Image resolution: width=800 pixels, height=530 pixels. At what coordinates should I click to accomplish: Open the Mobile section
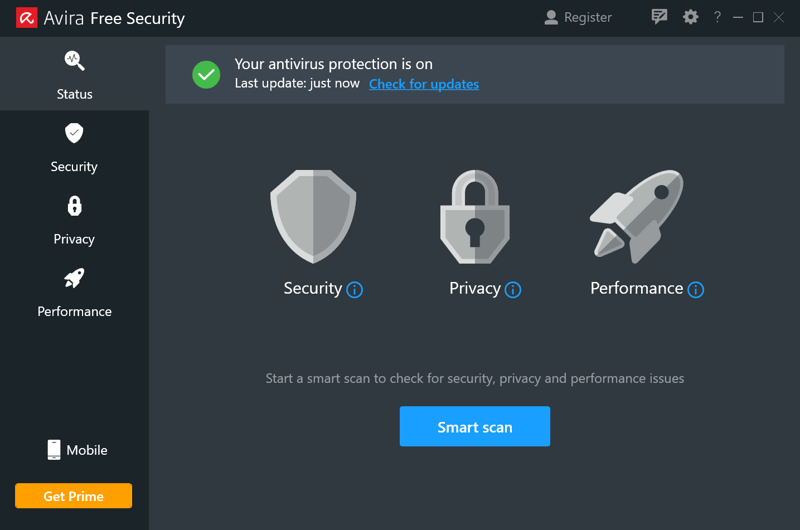[x=77, y=450]
